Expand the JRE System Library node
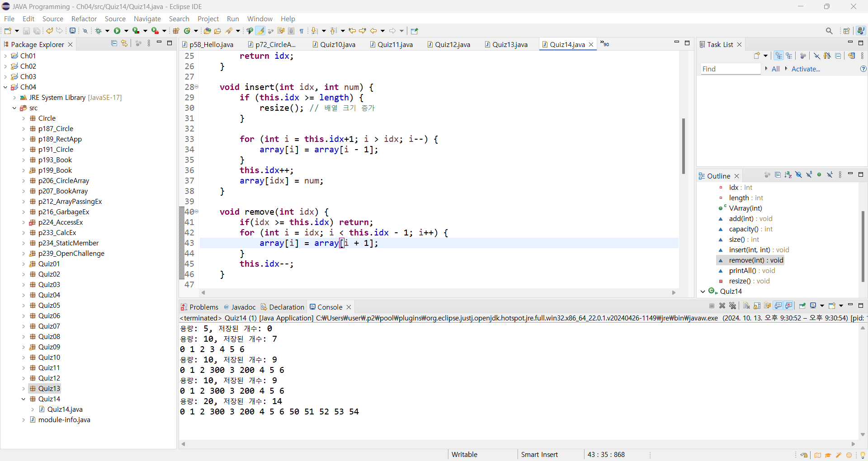Viewport: 868px width, 461px height. (14, 97)
